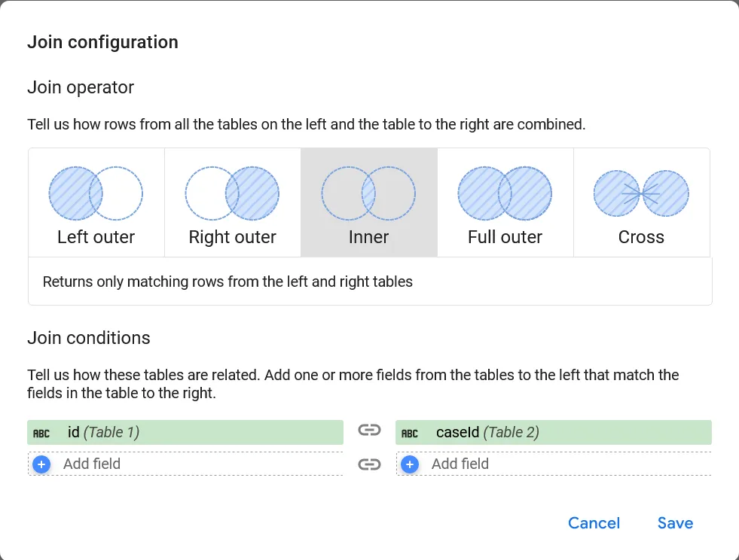
Task: Click link icon in the Add field row
Action: point(368,464)
